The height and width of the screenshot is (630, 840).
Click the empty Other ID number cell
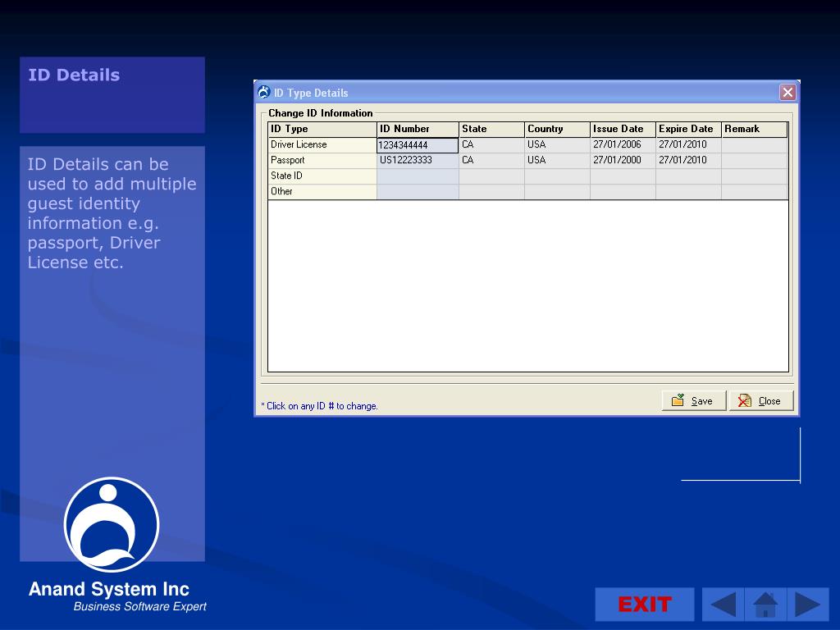pyautogui.click(x=418, y=191)
